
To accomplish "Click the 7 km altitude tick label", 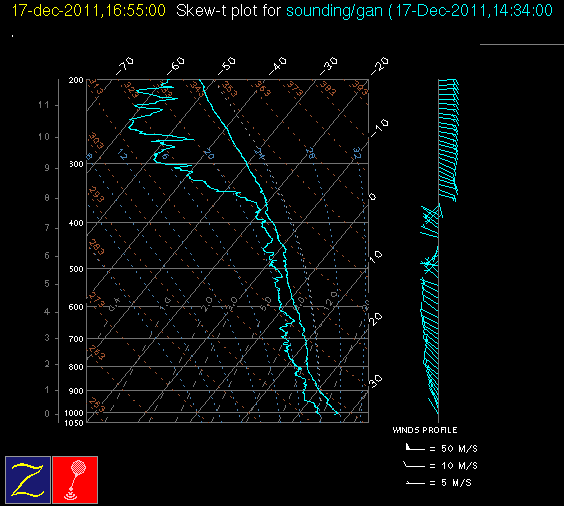I will pos(47,228).
